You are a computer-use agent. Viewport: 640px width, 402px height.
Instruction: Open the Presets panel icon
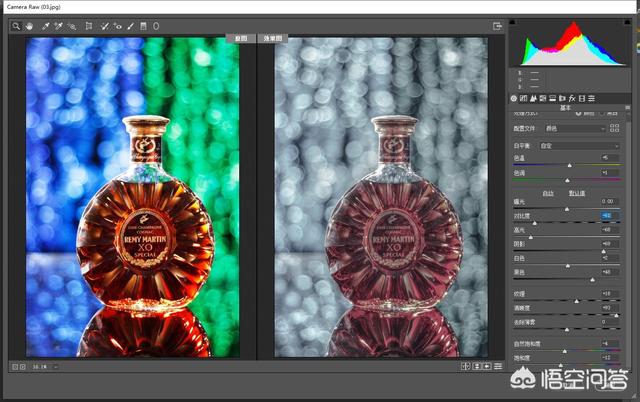coord(591,98)
